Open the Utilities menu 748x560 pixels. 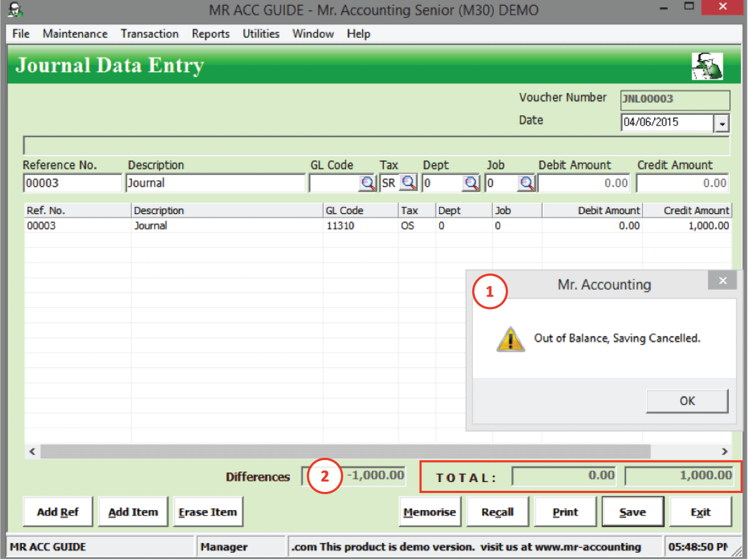pos(261,33)
